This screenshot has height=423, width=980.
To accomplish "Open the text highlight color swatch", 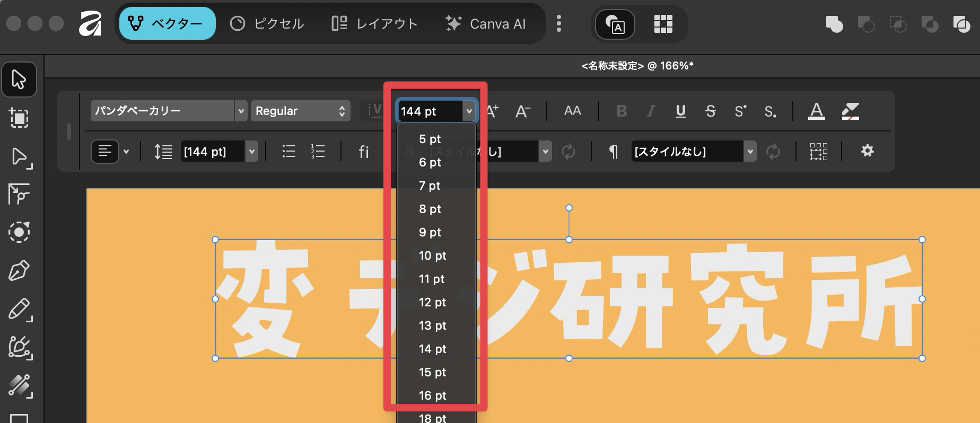I will tap(850, 111).
